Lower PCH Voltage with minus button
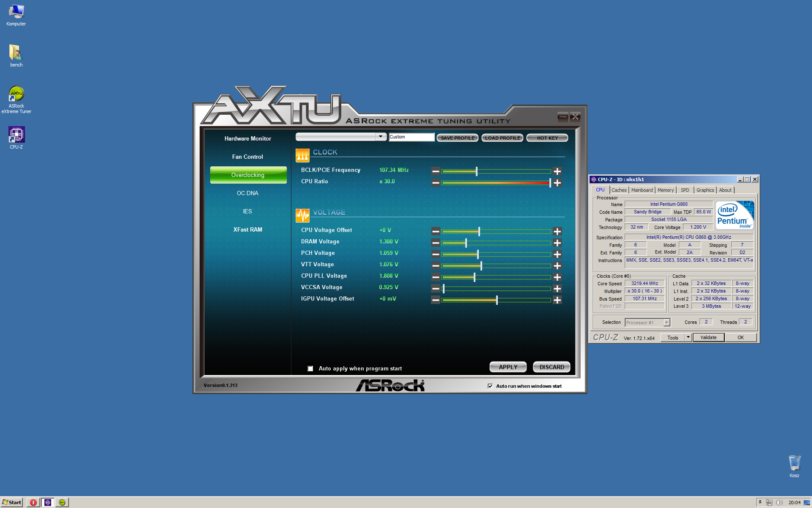The width and height of the screenshot is (812, 508). coord(436,254)
